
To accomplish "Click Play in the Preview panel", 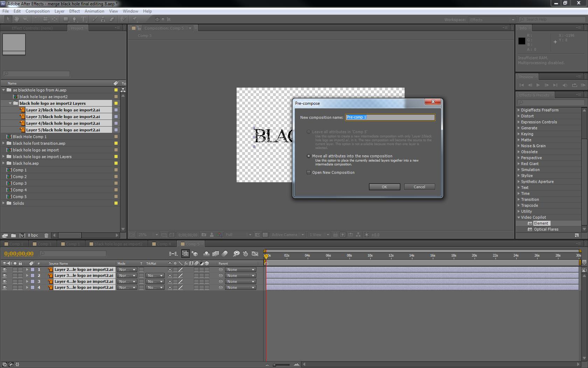I will 538,85.
